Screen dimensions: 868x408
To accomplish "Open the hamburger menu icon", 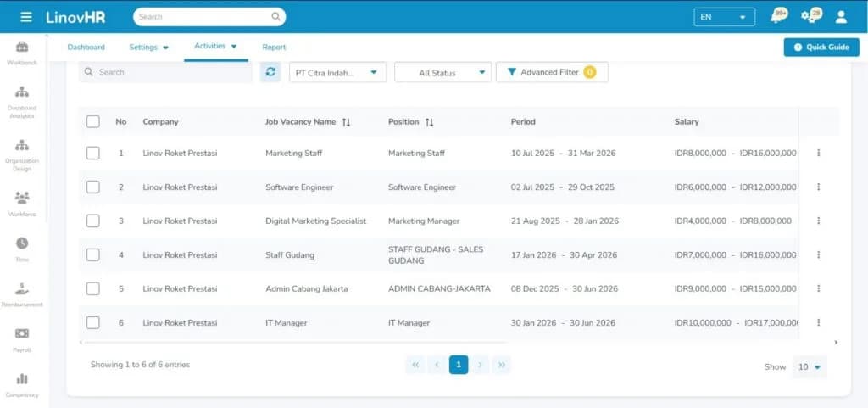I will tap(26, 17).
